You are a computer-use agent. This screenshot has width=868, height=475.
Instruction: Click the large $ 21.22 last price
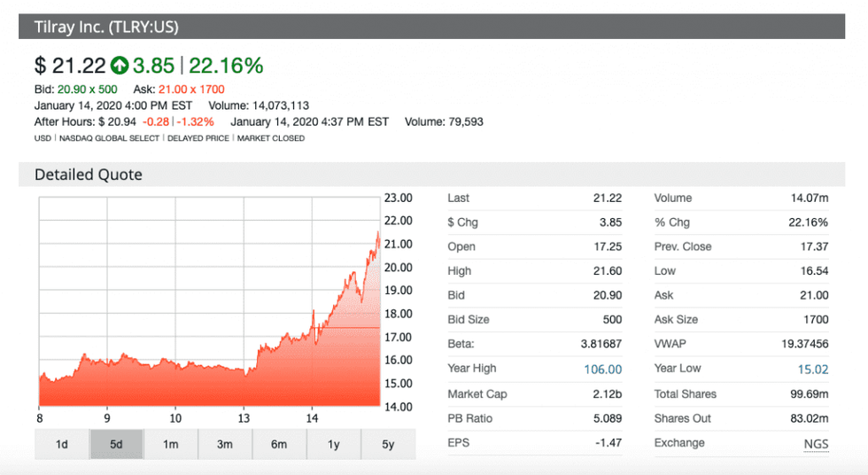[70, 66]
